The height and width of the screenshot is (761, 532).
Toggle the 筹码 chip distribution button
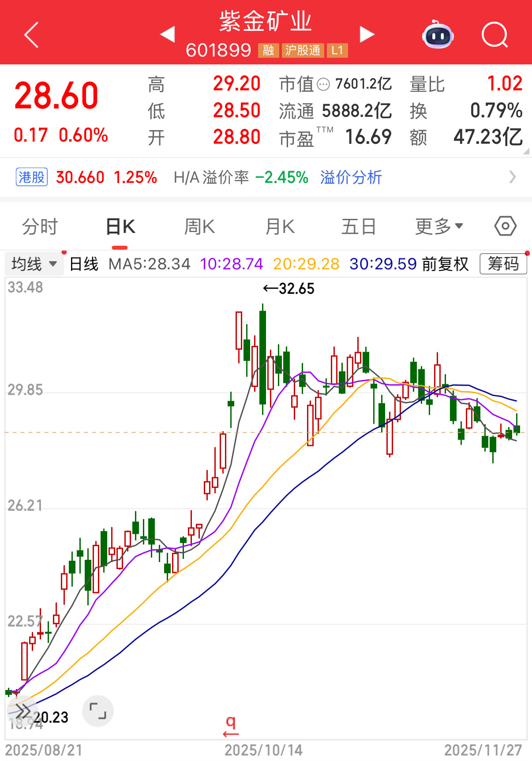click(503, 264)
